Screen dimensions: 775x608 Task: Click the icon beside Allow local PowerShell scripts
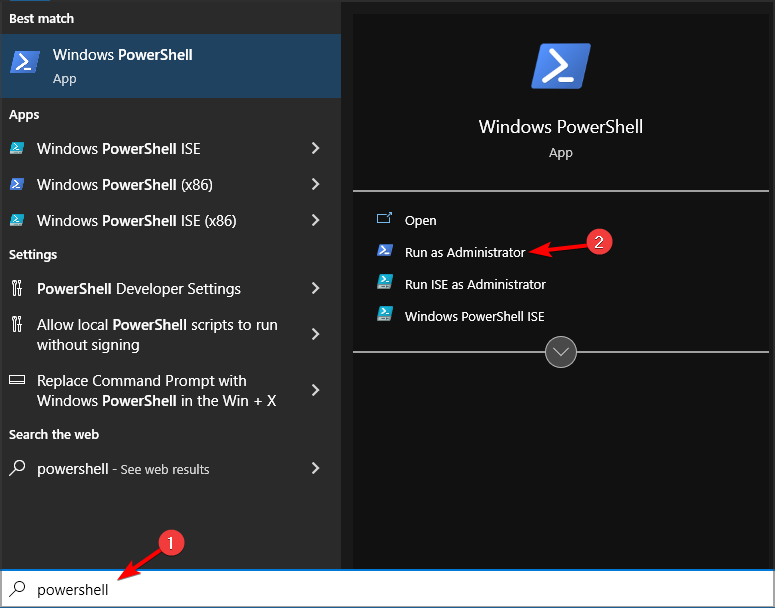(x=17, y=324)
